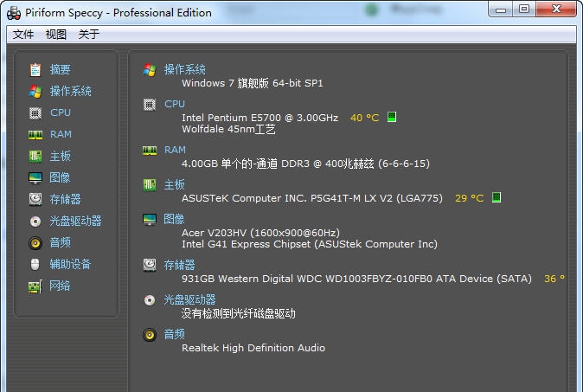Click the 光盘驱动器 disc icon in sidebar
583x392 pixels.
[x=35, y=222]
